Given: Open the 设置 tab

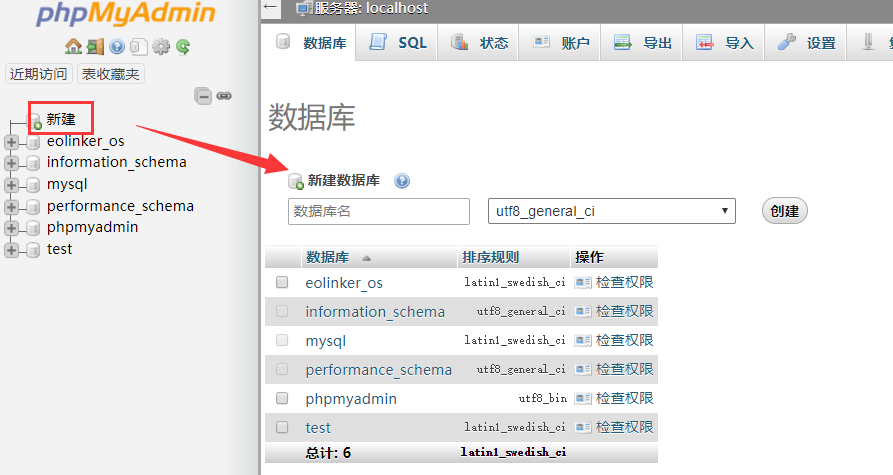Looking at the screenshot, I should pos(805,43).
